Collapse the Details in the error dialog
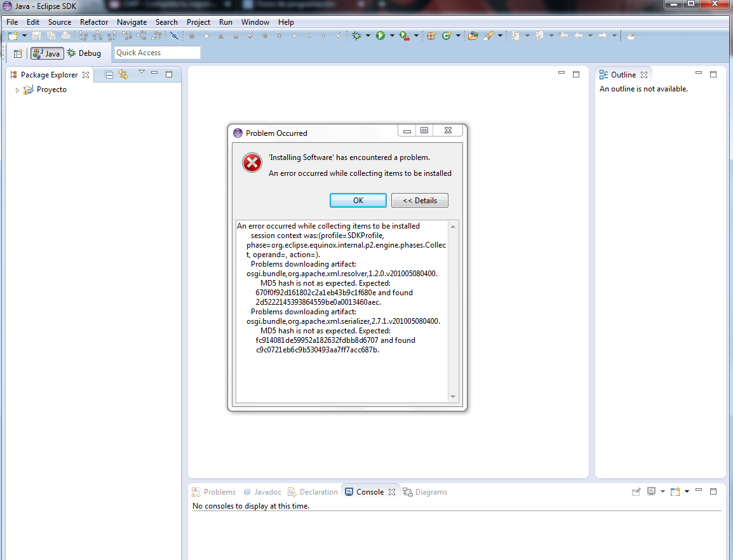Viewport: 733px width, 560px height. click(x=420, y=200)
